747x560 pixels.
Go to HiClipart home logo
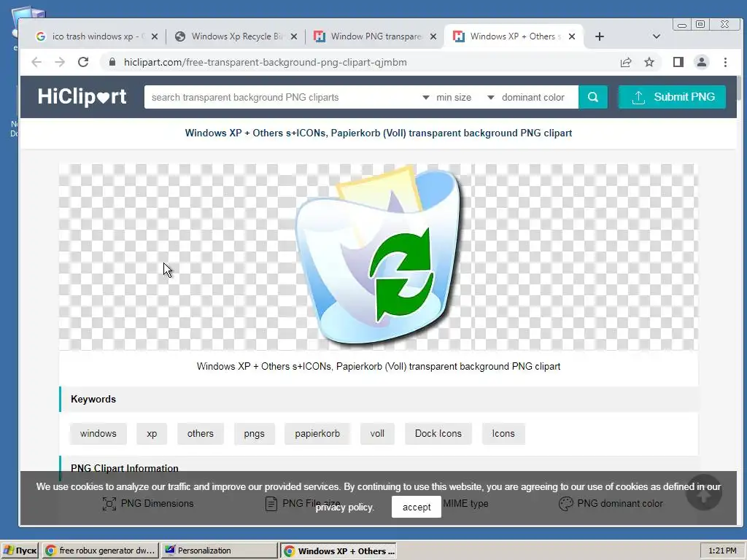(x=82, y=97)
